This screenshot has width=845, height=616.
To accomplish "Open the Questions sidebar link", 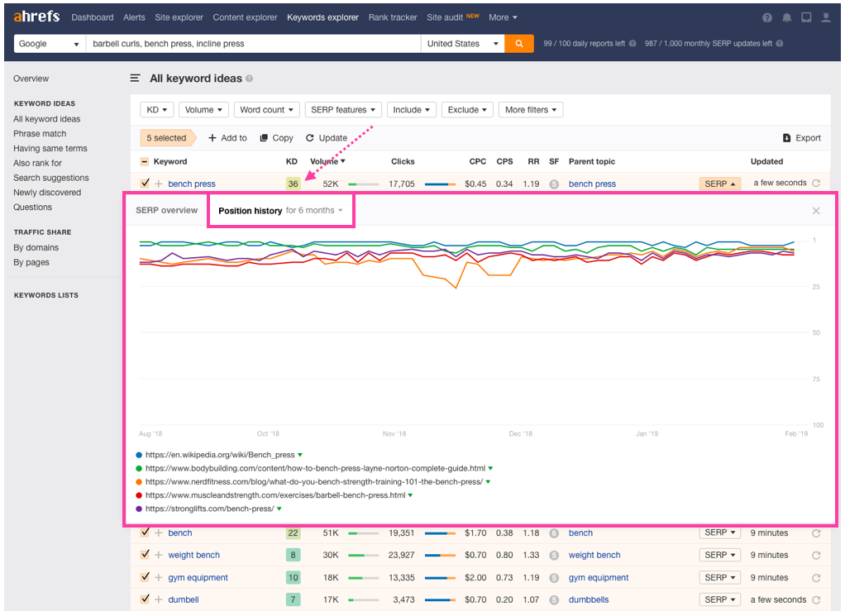I will coord(33,208).
